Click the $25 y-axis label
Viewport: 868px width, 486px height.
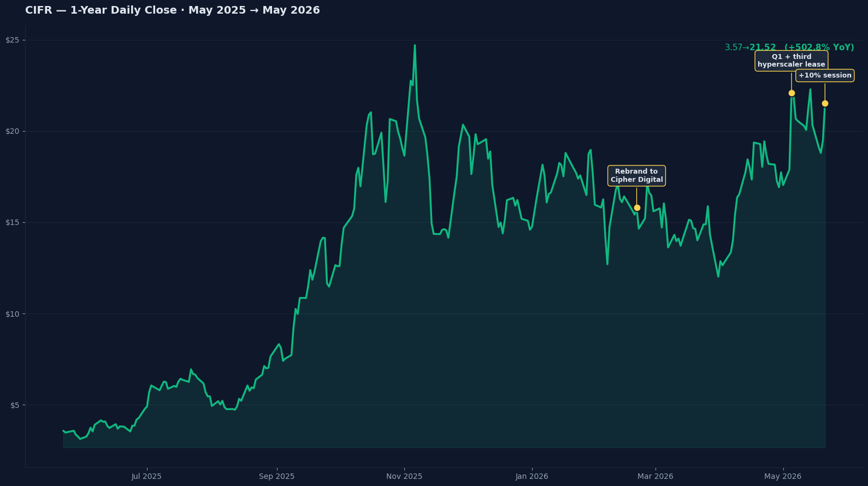tap(11, 40)
